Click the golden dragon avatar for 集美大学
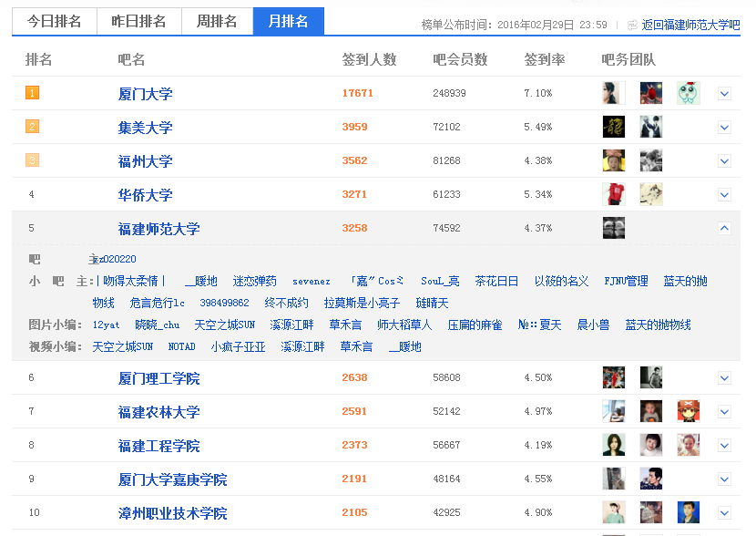 coord(614,127)
